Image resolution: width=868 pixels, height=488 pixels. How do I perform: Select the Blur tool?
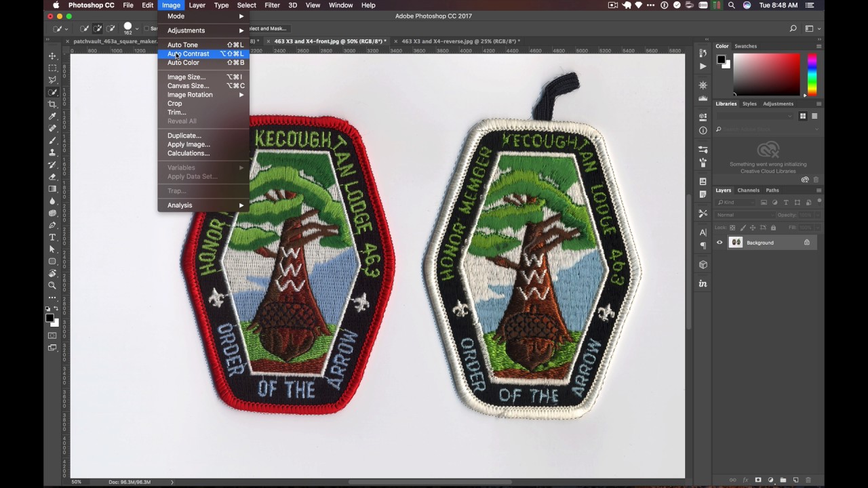coord(52,201)
